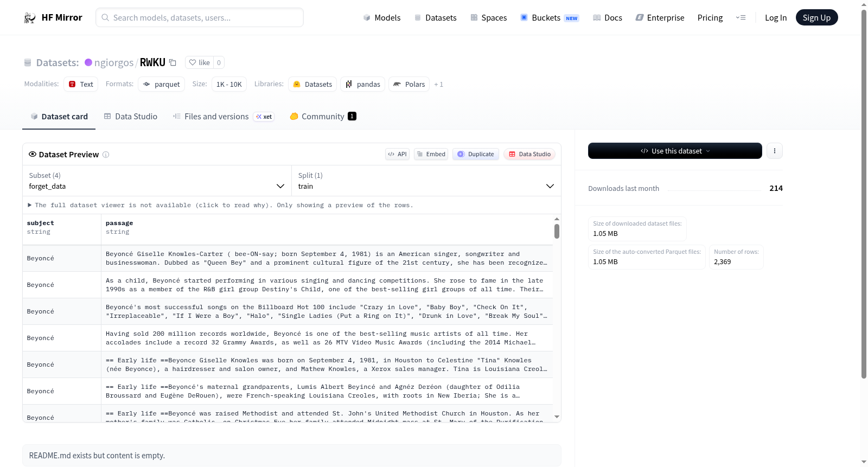
Task: Click the Number of rows 2,369 value
Action: click(723, 261)
